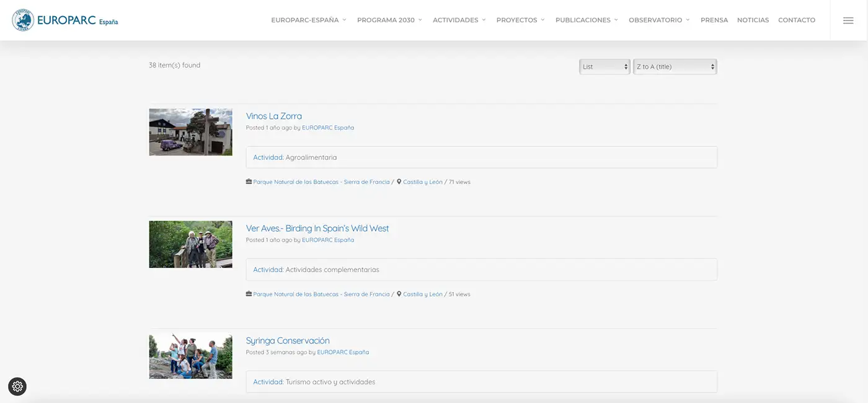
Task: Open the Vinos La Zorra listing
Action: (274, 116)
